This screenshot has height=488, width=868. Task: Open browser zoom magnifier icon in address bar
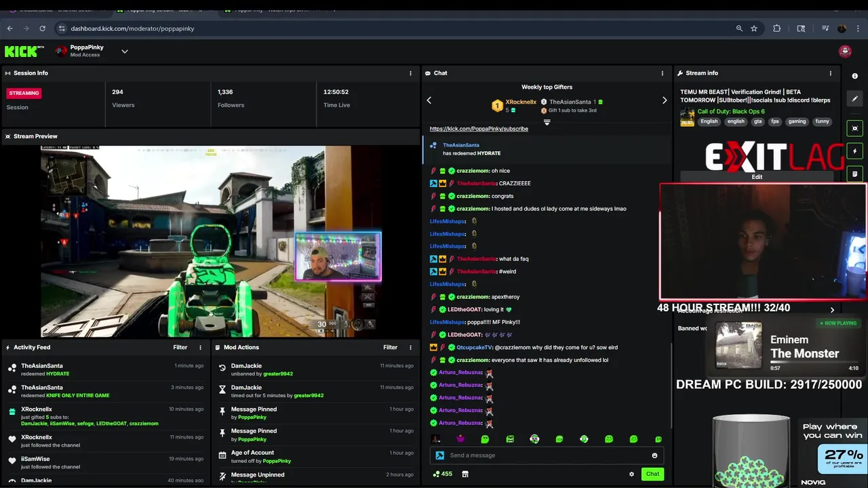739,28
